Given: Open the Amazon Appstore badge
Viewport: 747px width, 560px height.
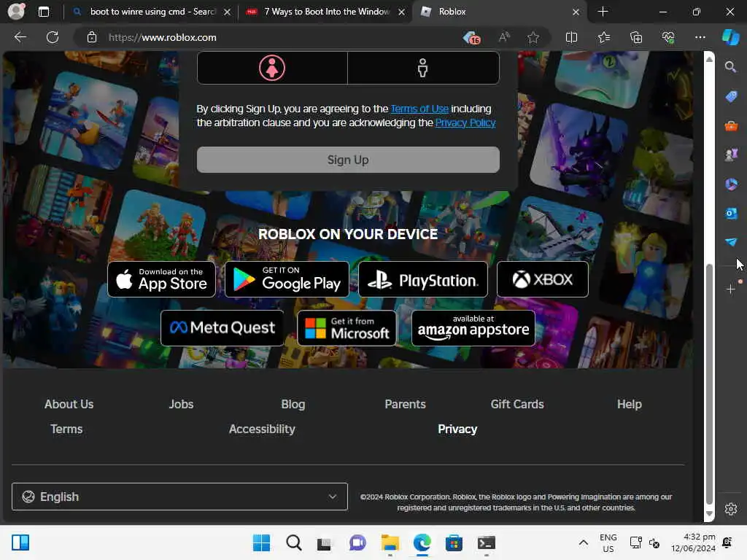Looking at the screenshot, I should (473, 327).
